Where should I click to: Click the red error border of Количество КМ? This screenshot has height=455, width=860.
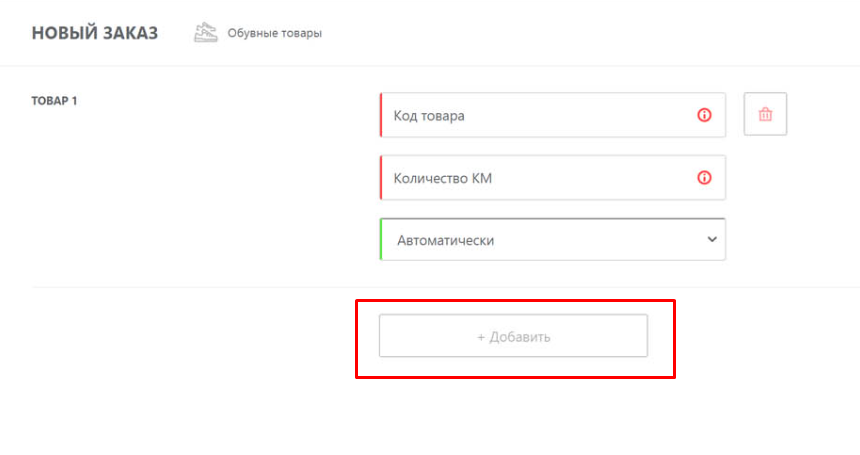(380, 178)
